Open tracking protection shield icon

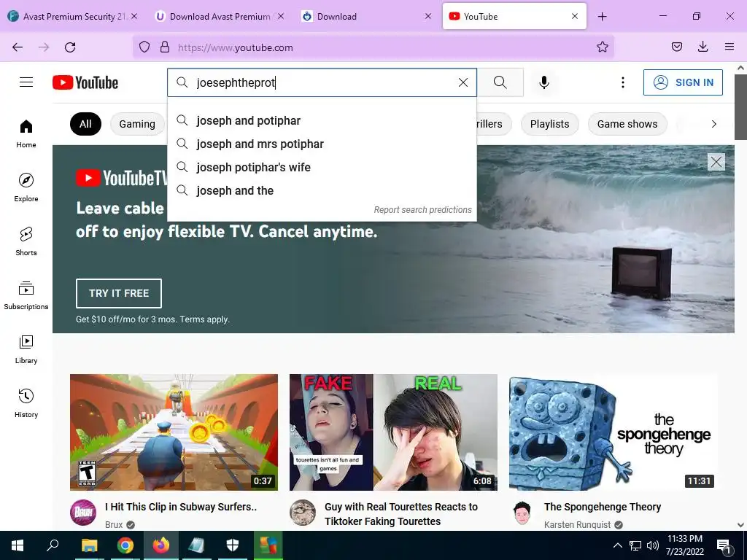tap(144, 47)
